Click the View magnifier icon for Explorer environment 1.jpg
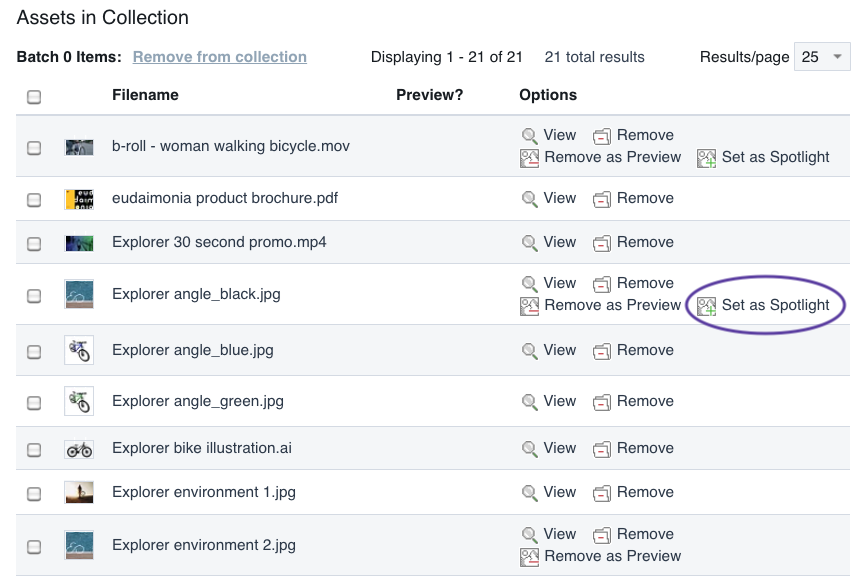This screenshot has width=866, height=583. click(x=529, y=493)
